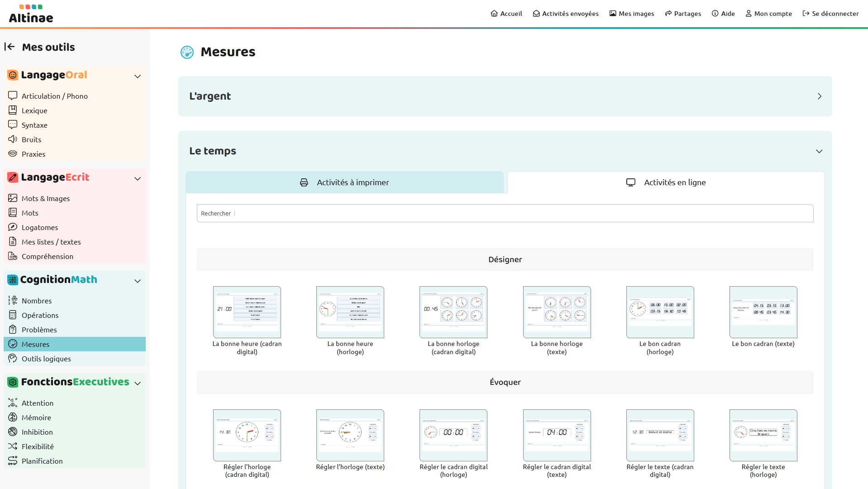Select Flexibilité in FonctionsExecutives

pyautogui.click(x=38, y=446)
